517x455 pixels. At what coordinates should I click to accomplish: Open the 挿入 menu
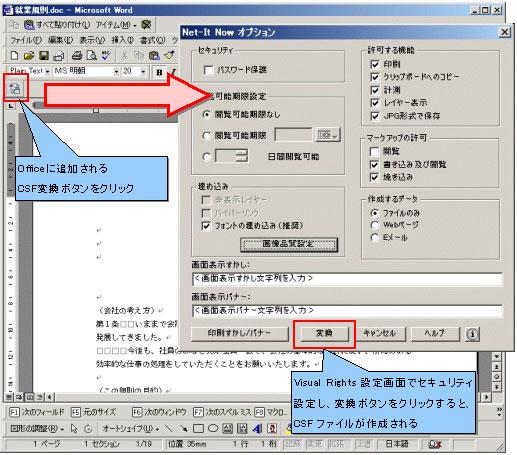pos(122,40)
